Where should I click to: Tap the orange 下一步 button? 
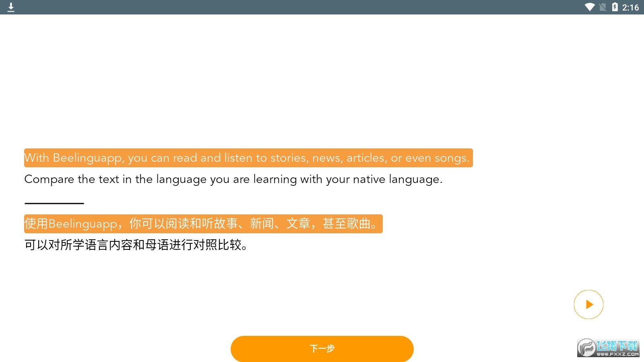click(322, 349)
